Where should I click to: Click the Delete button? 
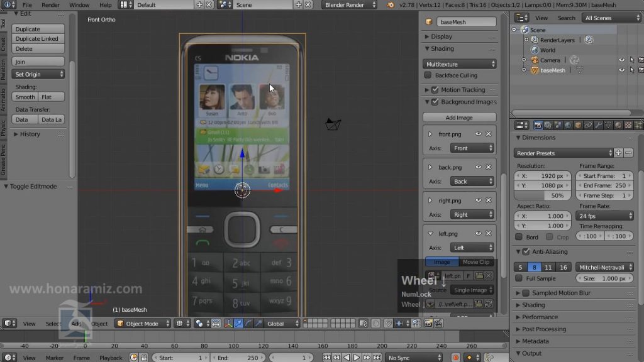[38, 48]
